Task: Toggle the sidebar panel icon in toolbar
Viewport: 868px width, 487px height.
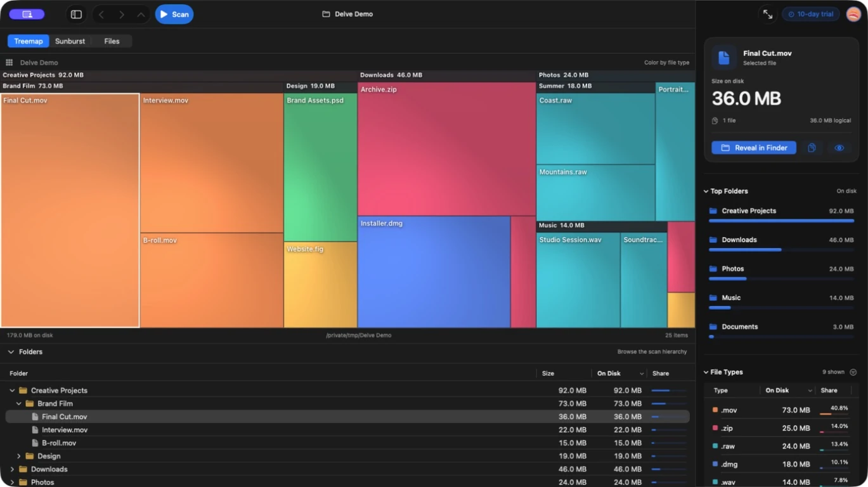Action: point(76,14)
